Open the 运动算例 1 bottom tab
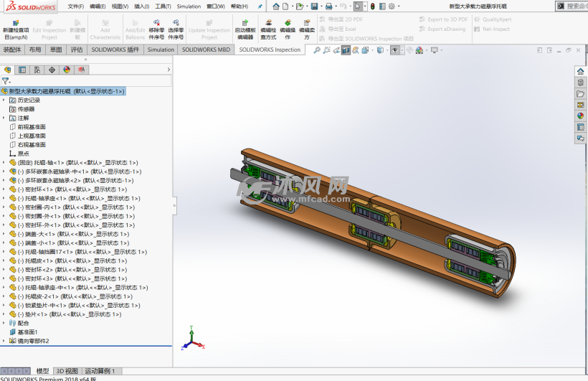The image size is (588, 381). (x=100, y=371)
